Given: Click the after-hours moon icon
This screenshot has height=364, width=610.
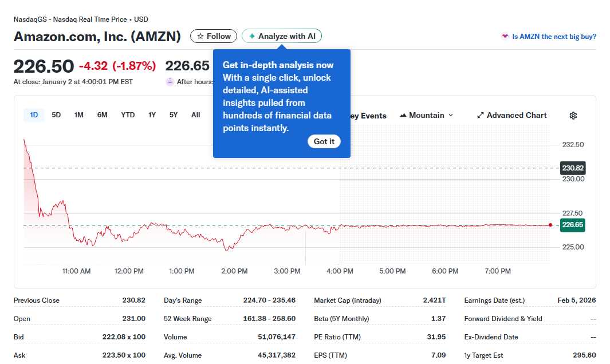Looking at the screenshot, I should point(170,81).
